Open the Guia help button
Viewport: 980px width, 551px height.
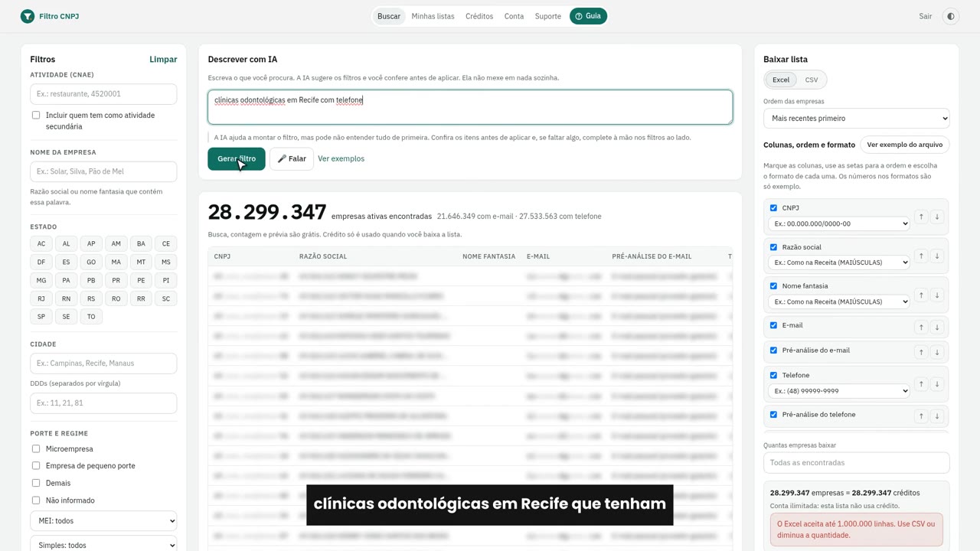click(x=588, y=16)
